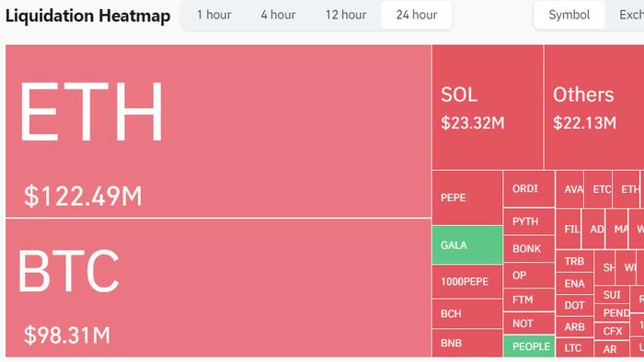Click the ARB tile
This screenshot has height=362, width=644.
pos(574,327)
